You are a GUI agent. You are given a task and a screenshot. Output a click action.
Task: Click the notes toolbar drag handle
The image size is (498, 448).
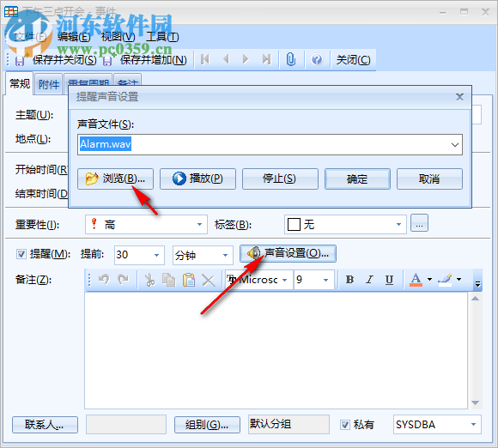click(89, 280)
